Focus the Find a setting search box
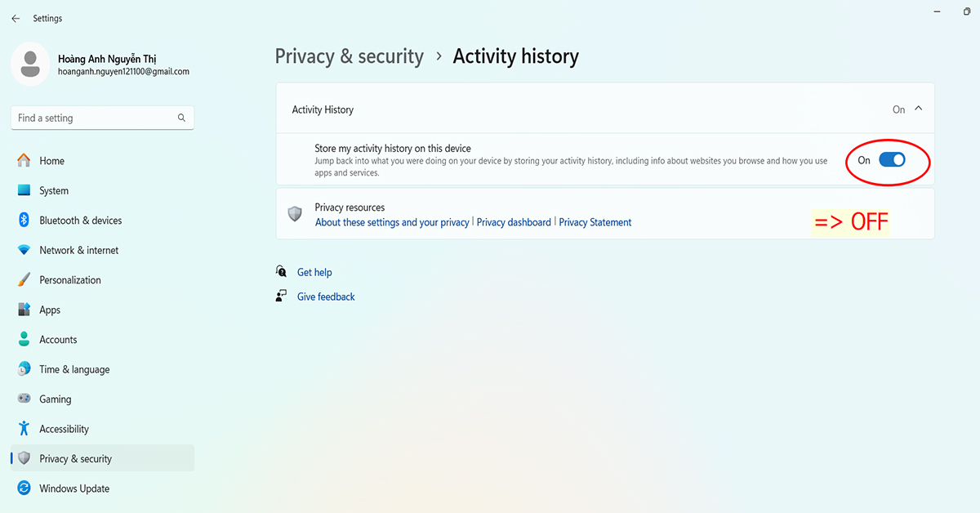Viewport: 980px width, 513px height. [94, 118]
